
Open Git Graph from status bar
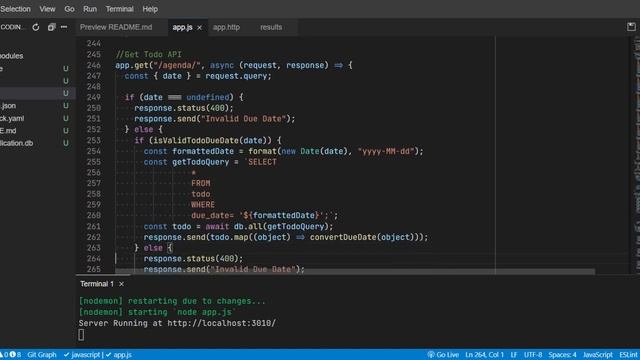[x=42, y=355]
